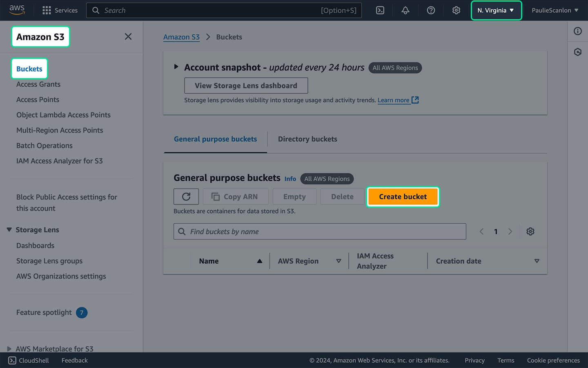Switch to the Directory buckets tab
Screen dimensions: 588x368
point(307,139)
